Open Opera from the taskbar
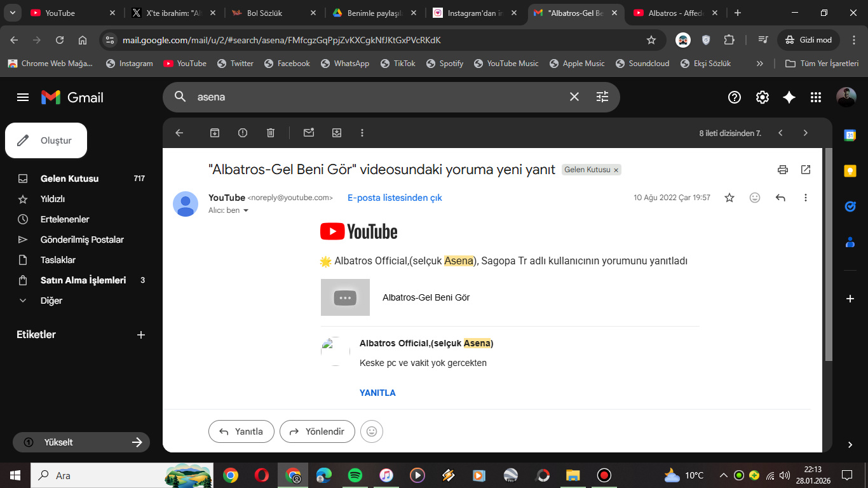 click(x=262, y=475)
